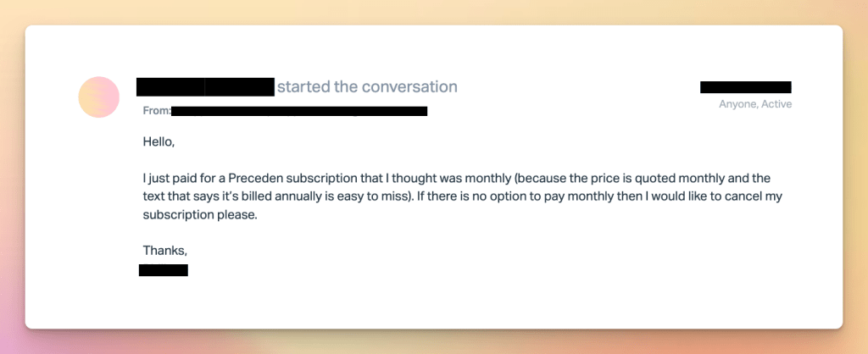Click the "started the conversation" text
868x354 pixels.
[x=367, y=86]
